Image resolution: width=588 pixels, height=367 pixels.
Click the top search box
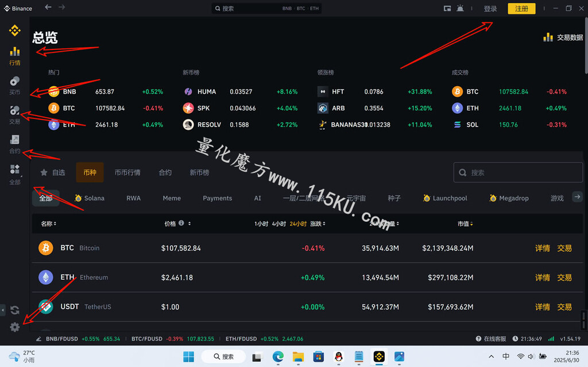coord(266,8)
